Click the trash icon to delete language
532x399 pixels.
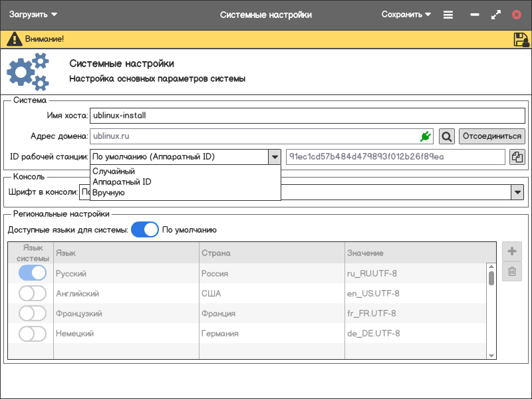[512, 271]
